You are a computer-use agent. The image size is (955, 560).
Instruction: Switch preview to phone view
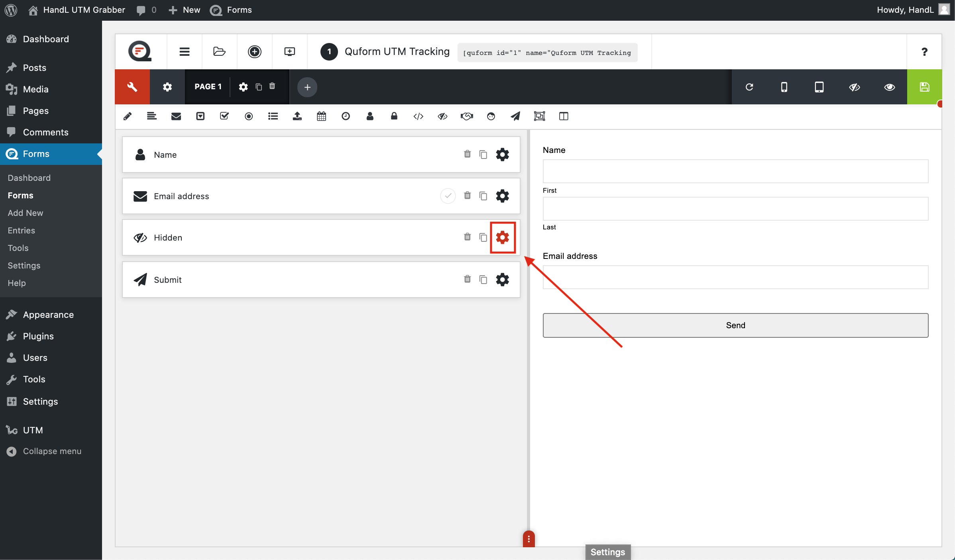[784, 87]
